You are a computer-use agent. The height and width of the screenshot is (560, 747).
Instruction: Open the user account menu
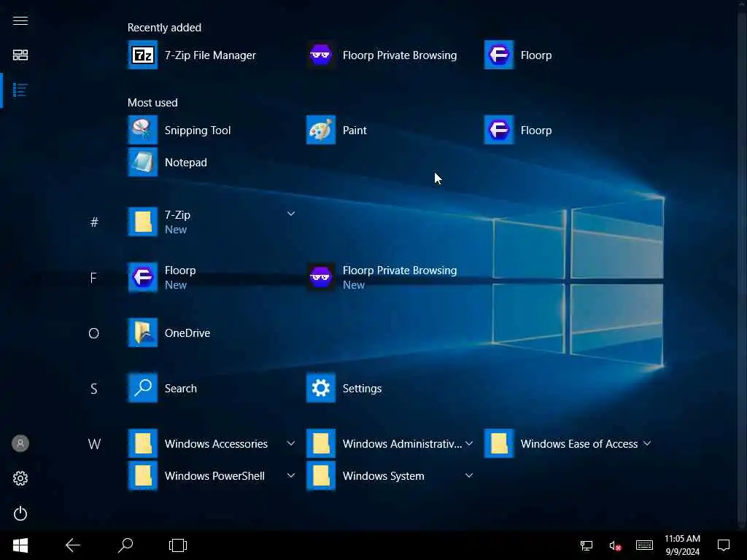point(20,443)
